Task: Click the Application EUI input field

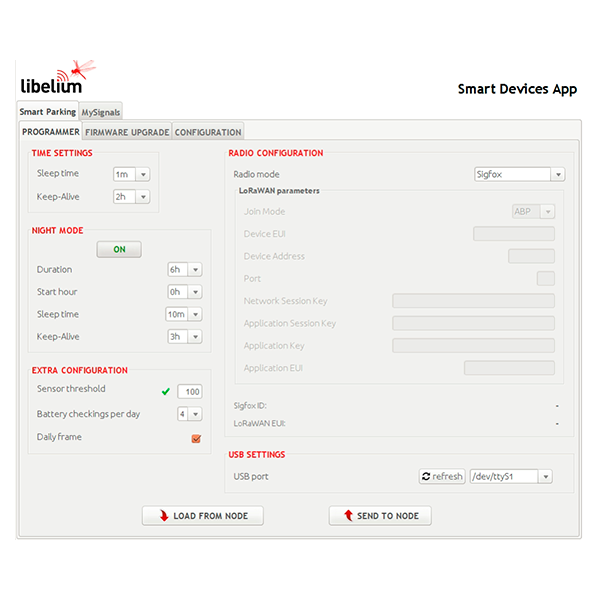Action: 509,368
